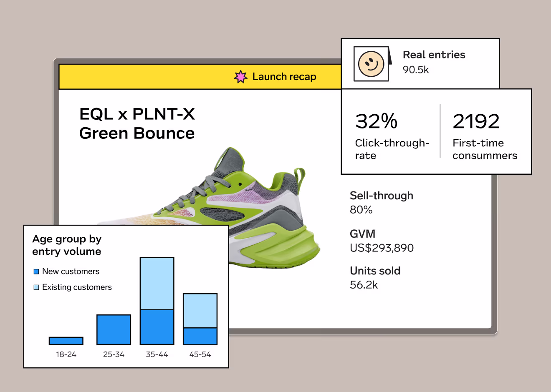Image resolution: width=551 pixels, height=392 pixels.
Task: Click the smiley face icon next to Real entries
Action: pos(371,64)
